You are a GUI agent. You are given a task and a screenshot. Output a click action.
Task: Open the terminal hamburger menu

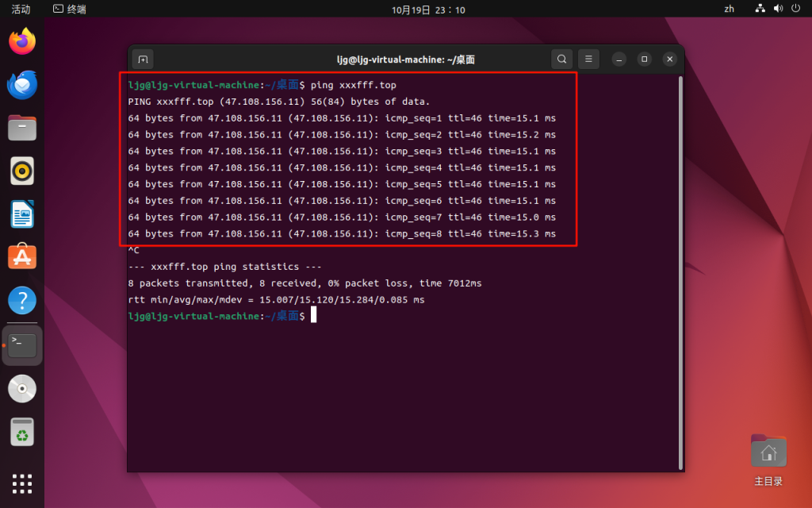click(588, 60)
